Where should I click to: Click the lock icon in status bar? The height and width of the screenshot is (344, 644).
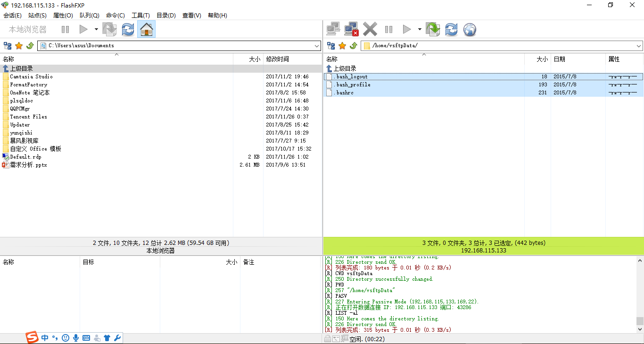coord(327,339)
